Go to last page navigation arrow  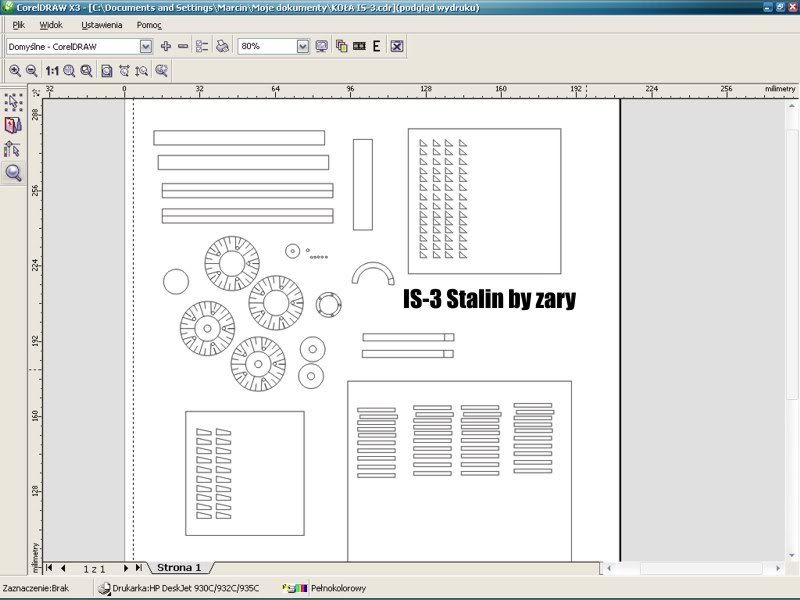(x=139, y=567)
